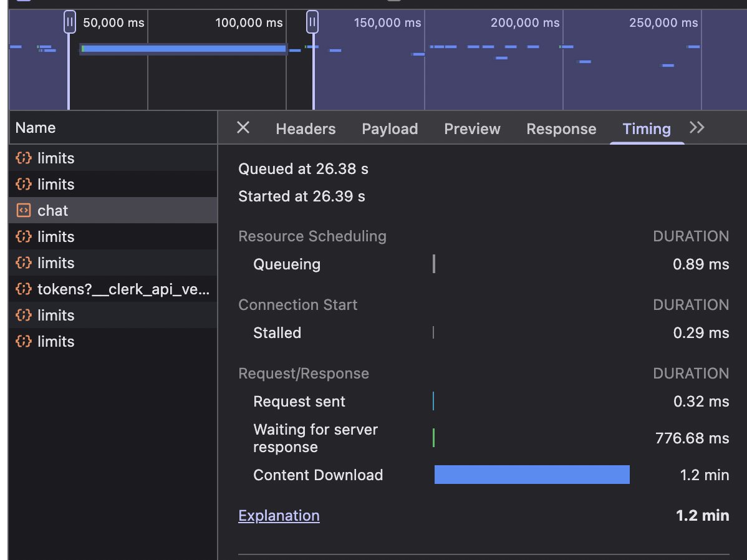Click the 'Request sent' row label
The height and width of the screenshot is (560, 747).
coord(299,402)
